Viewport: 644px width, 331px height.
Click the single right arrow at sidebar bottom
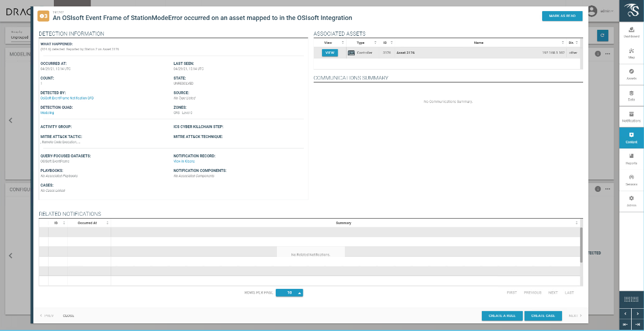point(638,314)
